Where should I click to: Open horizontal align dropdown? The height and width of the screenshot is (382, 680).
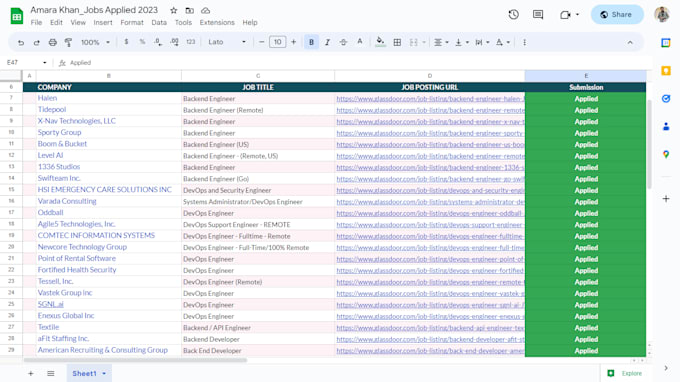point(441,42)
